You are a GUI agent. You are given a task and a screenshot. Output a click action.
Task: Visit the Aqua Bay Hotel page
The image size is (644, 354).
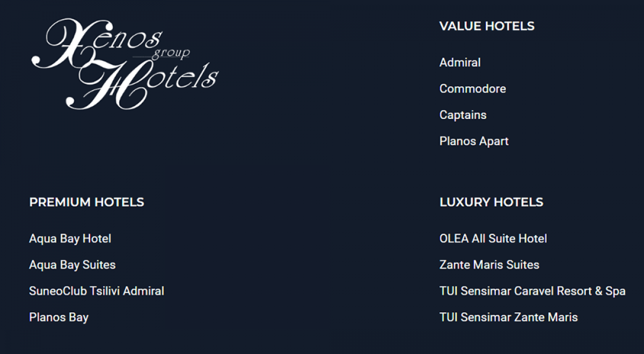[70, 239]
